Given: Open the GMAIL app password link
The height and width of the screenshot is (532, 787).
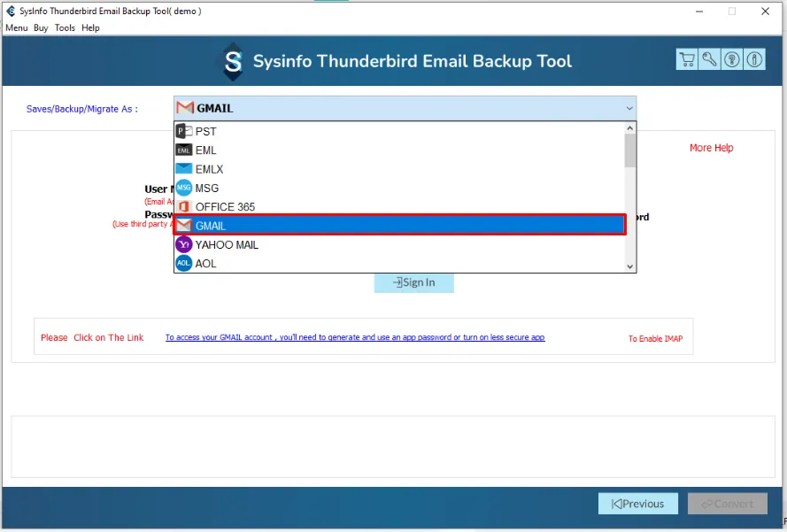Looking at the screenshot, I should point(355,337).
